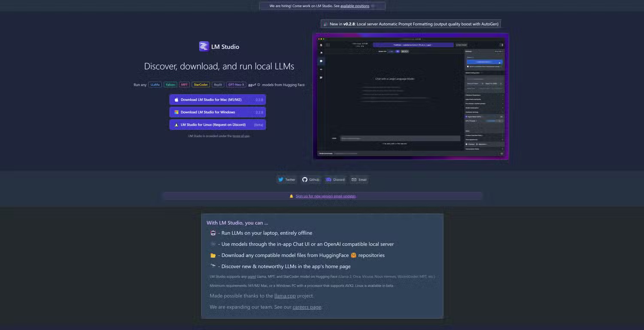Open the terms of use link
This screenshot has height=330, width=644.
tap(241, 136)
